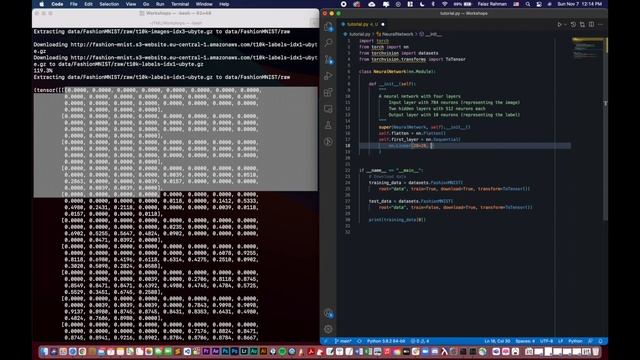The image size is (640, 360).
Task: Open the Run menu
Action: point(160,4)
